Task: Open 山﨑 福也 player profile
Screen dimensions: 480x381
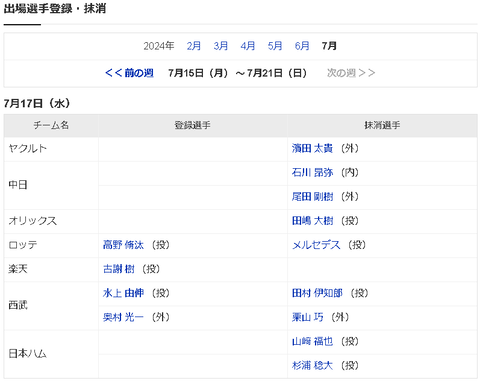Action: (x=312, y=342)
